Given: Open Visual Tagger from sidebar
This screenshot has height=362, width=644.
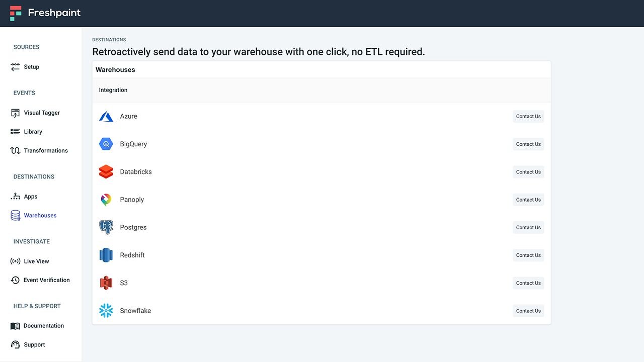Looking at the screenshot, I should point(42,113).
